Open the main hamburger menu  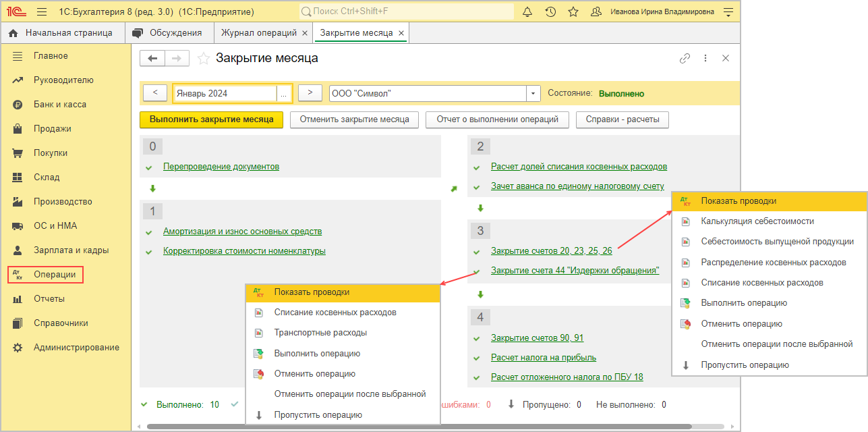coord(42,12)
